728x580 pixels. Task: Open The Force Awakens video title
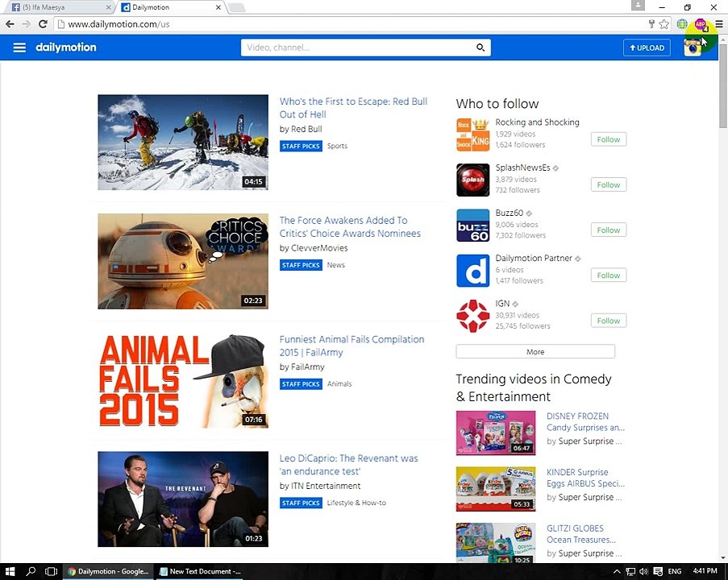pos(350,227)
